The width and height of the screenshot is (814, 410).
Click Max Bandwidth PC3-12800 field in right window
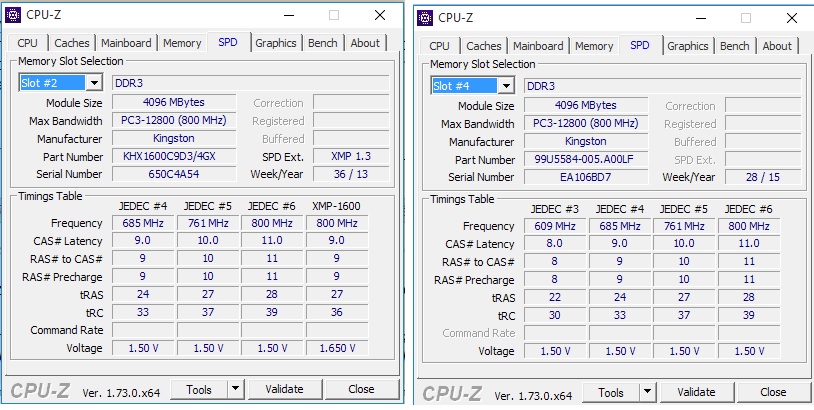pos(586,124)
